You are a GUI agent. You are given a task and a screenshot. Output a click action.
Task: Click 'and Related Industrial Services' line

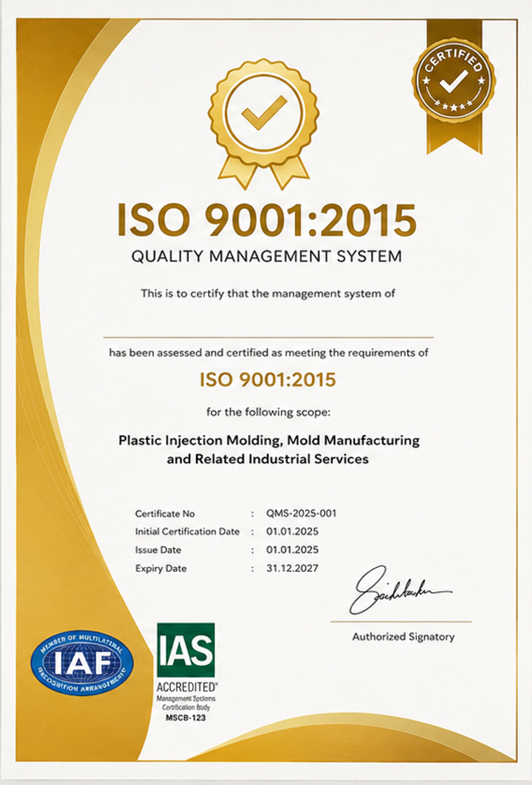pyautogui.click(x=268, y=459)
